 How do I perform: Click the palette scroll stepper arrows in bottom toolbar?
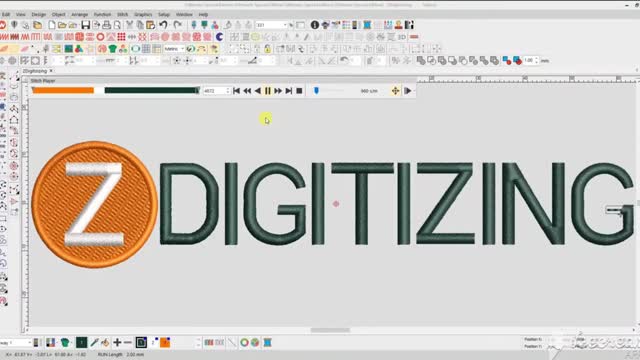[198, 342]
